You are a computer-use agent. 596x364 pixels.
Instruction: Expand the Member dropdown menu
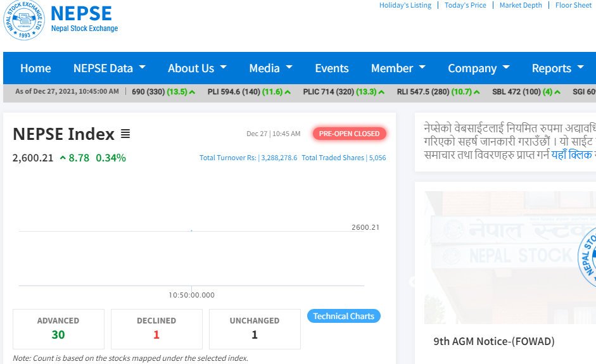398,68
